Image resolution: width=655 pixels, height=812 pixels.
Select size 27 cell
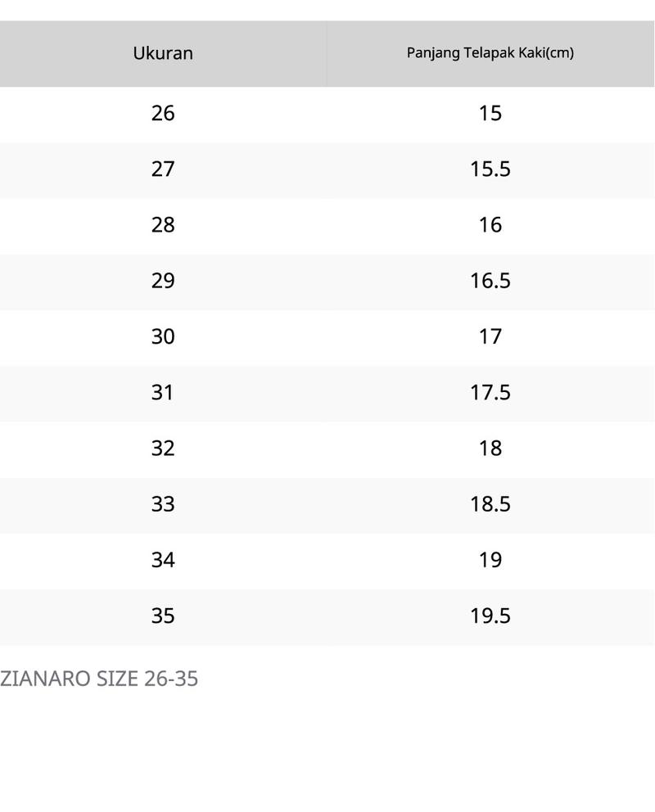pos(163,169)
